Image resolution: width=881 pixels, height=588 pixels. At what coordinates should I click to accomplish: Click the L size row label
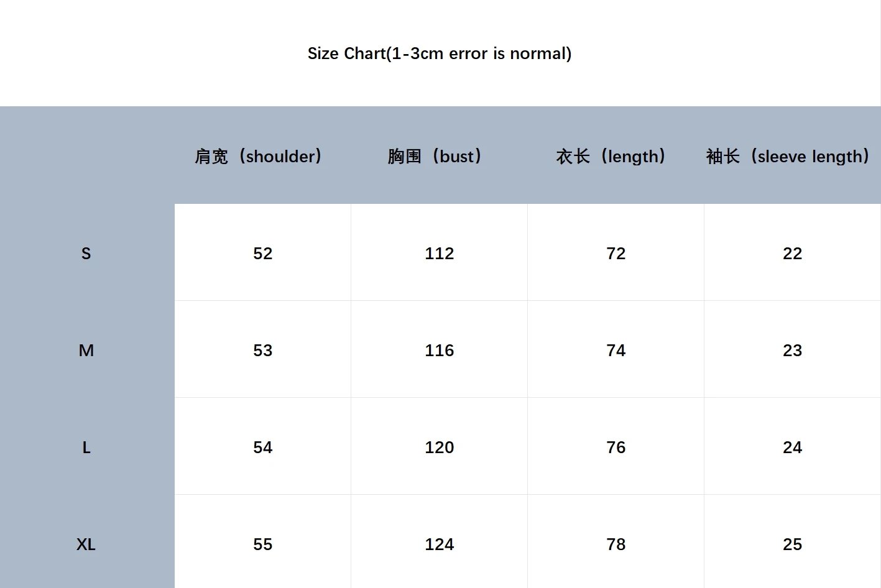click(86, 447)
